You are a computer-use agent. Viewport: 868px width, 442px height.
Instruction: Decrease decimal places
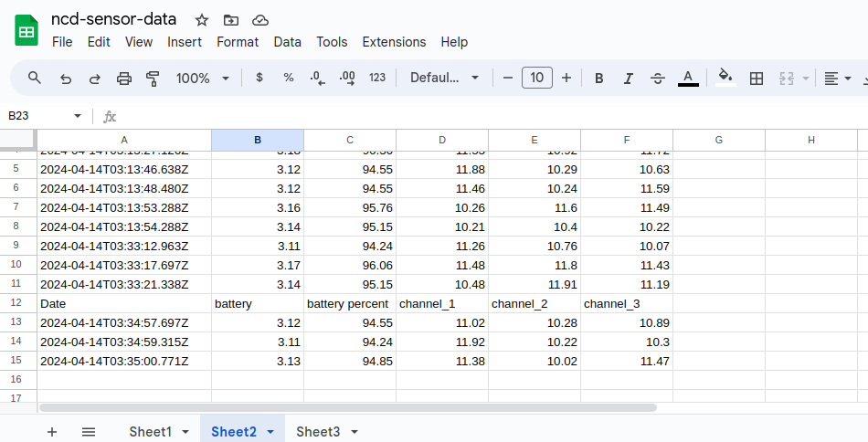pos(318,78)
